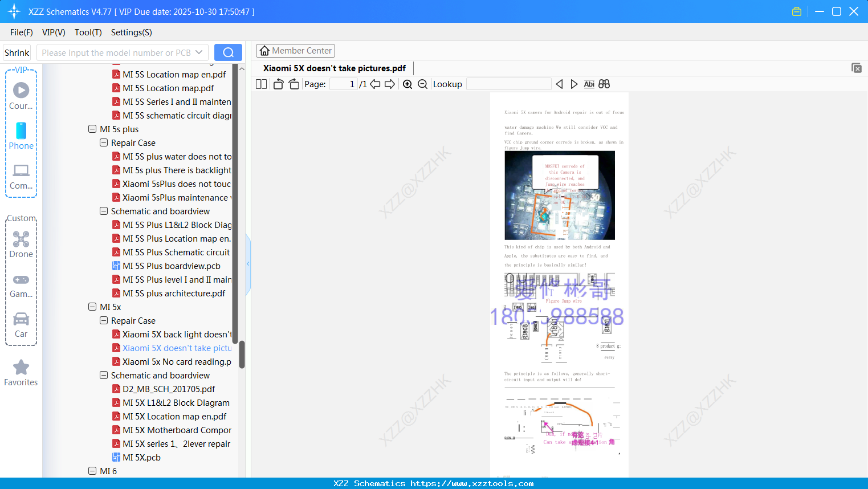Image resolution: width=868 pixels, height=489 pixels.
Task: Collapse Repair Case under MI 5s plus
Action: pos(104,143)
